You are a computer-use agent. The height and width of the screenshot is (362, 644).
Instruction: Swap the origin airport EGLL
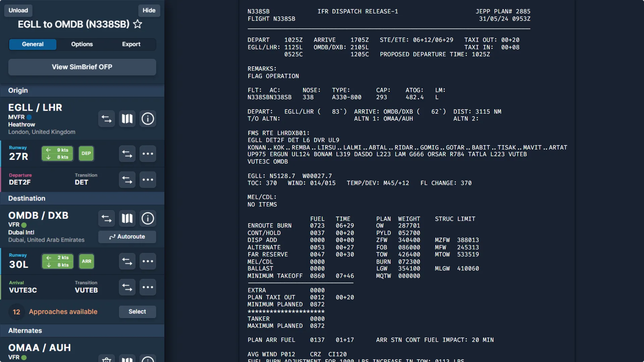pyautogui.click(x=106, y=119)
